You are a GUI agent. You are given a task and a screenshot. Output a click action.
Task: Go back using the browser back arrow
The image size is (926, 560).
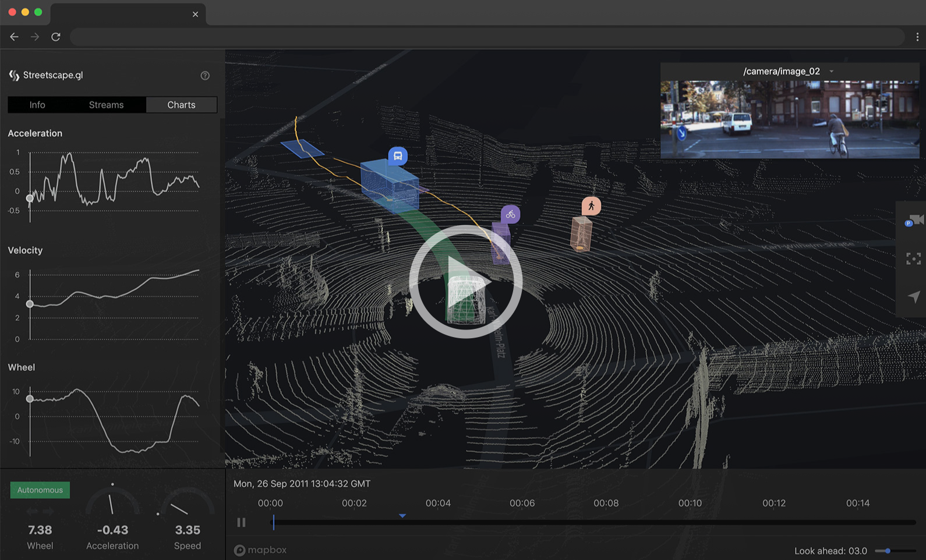(x=15, y=37)
